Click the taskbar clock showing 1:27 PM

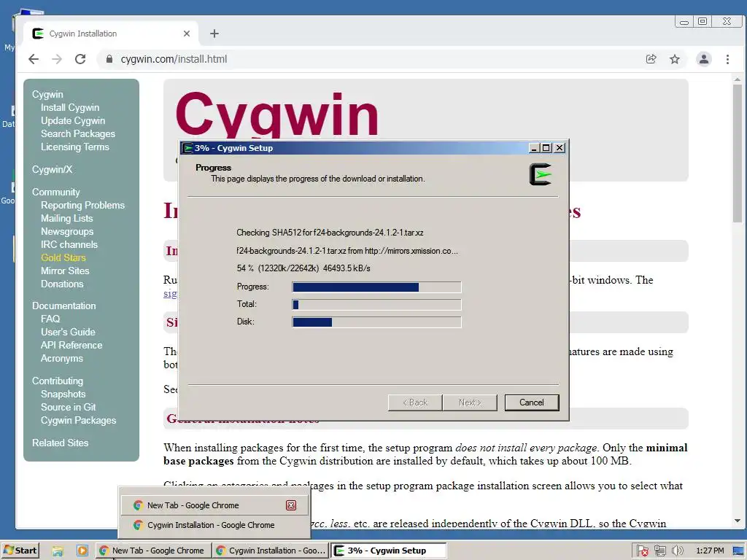[710, 551]
